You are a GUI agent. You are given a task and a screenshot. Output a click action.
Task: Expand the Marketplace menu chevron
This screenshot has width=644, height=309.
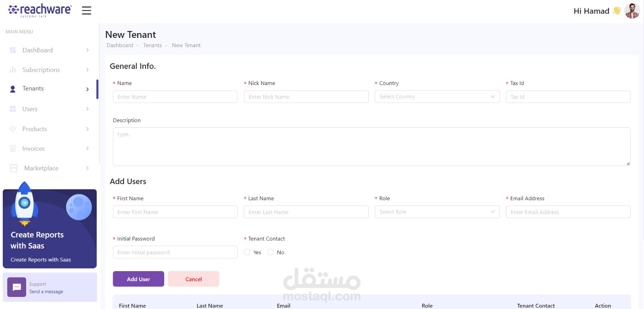(x=87, y=168)
